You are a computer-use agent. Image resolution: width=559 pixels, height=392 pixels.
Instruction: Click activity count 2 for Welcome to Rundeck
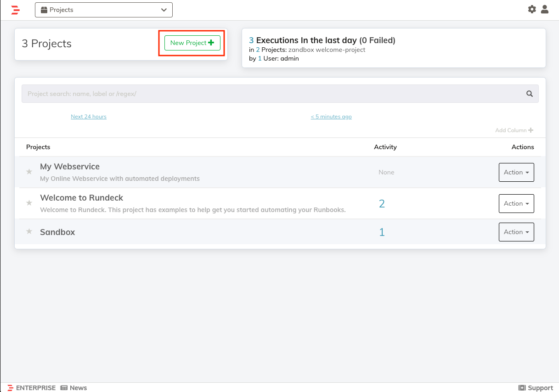pyautogui.click(x=382, y=204)
